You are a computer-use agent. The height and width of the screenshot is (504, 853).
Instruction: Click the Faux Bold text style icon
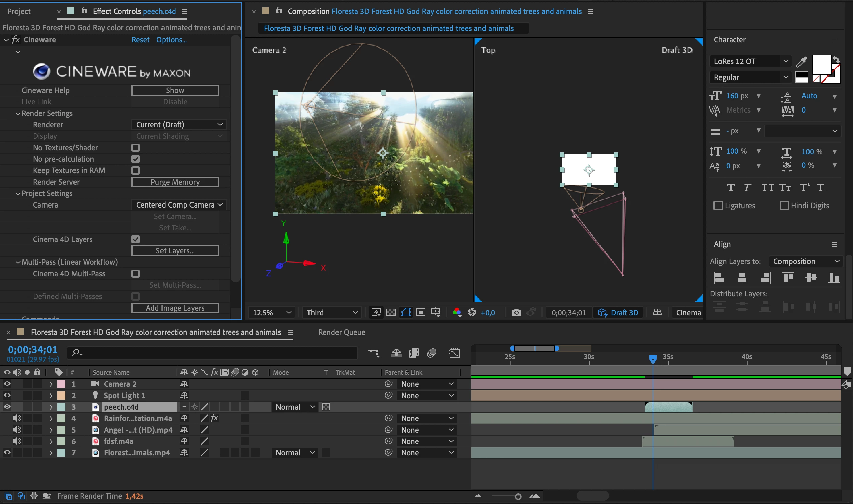(731, 187)
